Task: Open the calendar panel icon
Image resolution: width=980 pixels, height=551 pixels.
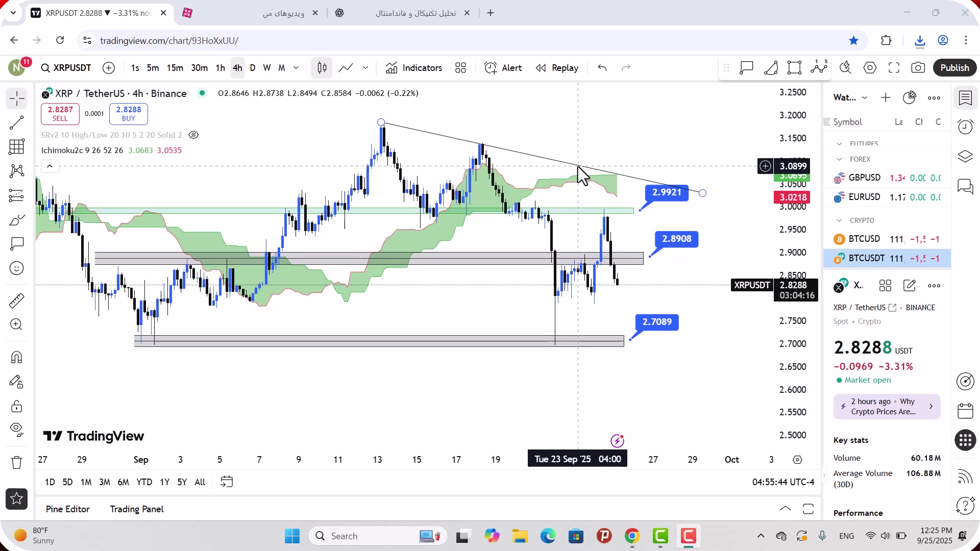Action: (x=965, y=411)
